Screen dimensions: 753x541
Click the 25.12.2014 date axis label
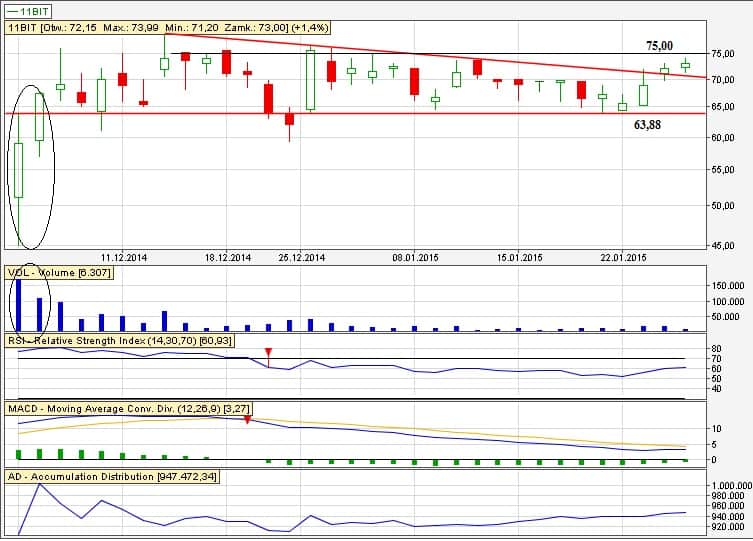[300, 257]
